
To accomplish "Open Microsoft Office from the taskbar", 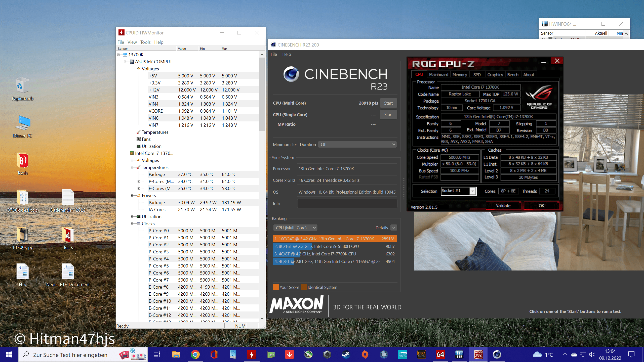I will click(x=214, y=354).
